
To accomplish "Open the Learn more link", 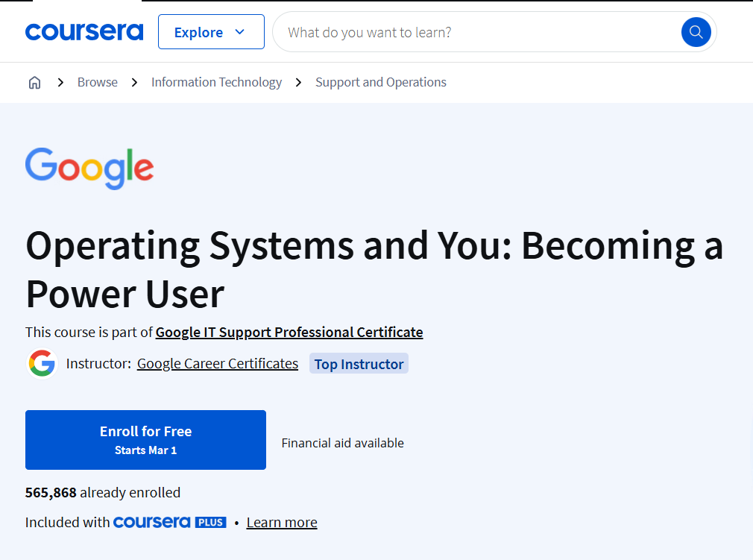I will coord(281,522).
